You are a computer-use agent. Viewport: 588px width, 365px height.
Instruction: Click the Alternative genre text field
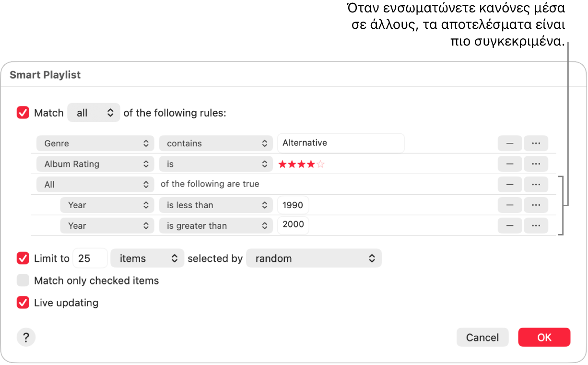coord(341,143)
